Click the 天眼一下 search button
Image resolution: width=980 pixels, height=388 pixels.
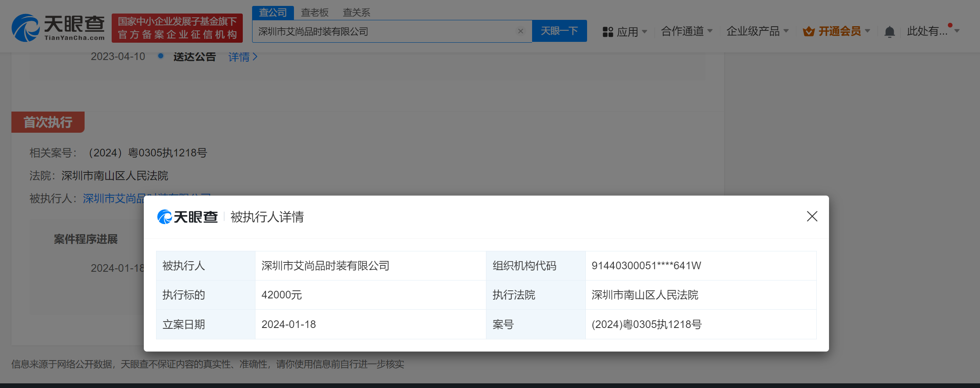point(559,31)
